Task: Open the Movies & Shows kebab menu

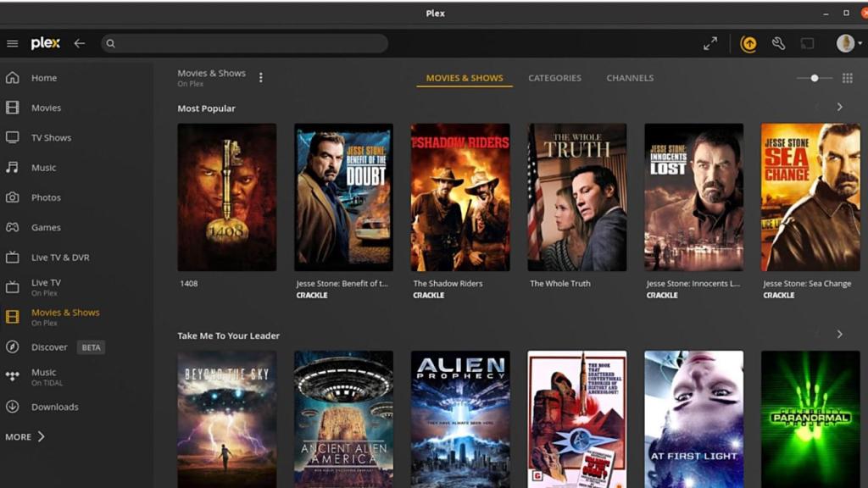Action: pos(260,76)
